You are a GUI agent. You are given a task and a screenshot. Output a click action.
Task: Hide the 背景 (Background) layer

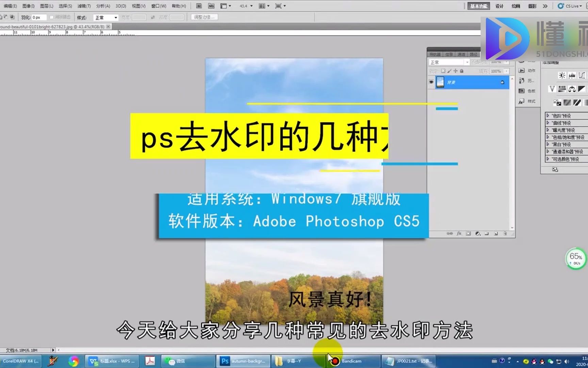pos(431,82)
